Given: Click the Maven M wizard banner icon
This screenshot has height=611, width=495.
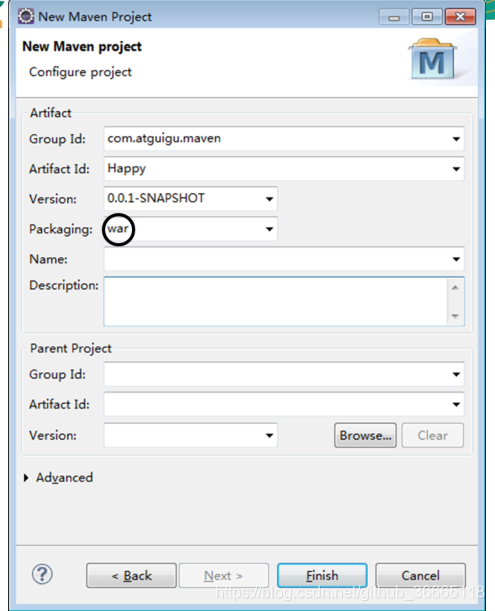Looking at the screenshot, I should coord(433,59).
